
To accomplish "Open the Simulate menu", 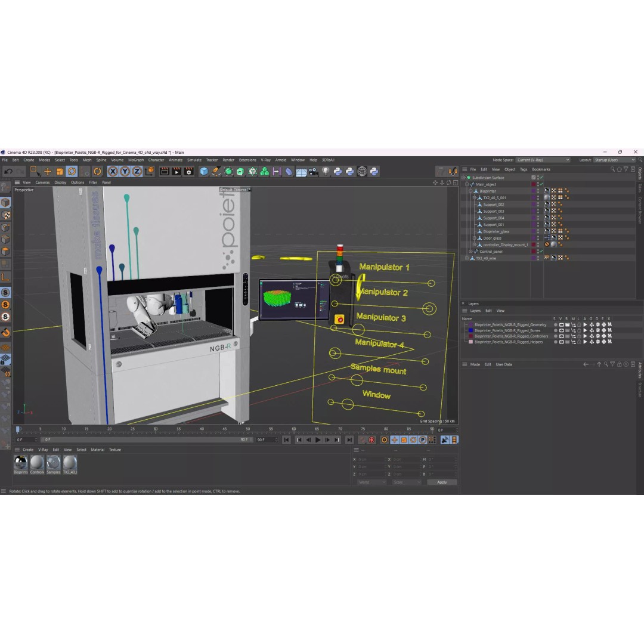I will [x=194, y=160].
